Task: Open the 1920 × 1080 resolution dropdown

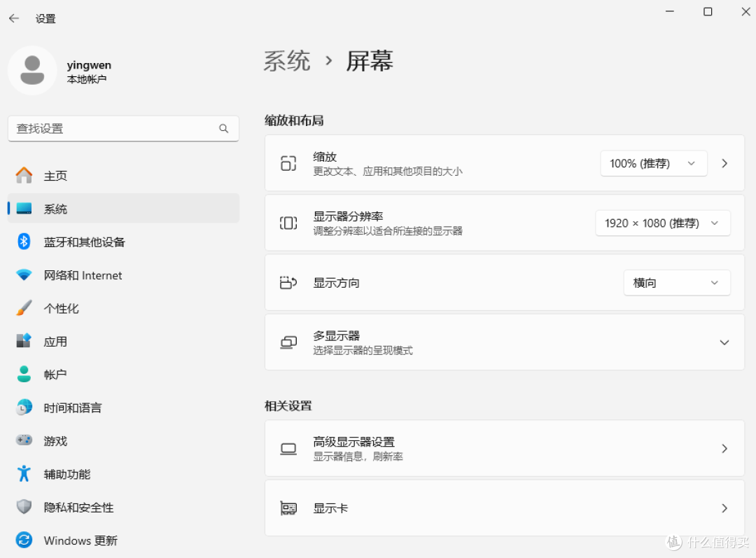Action: coord(662,223)
